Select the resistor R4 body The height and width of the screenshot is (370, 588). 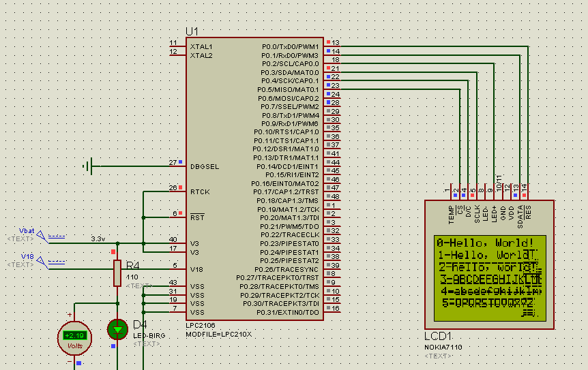[117, 273]
